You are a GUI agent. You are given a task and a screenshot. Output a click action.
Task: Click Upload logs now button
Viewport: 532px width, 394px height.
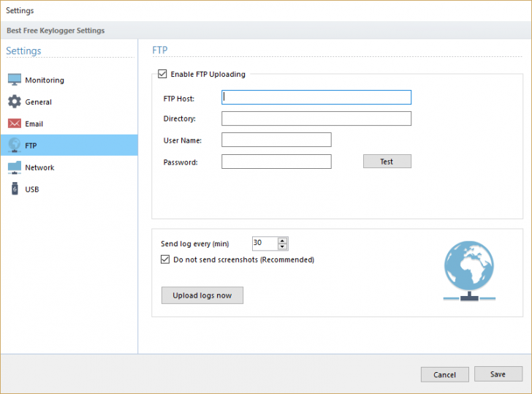[202, 295]
